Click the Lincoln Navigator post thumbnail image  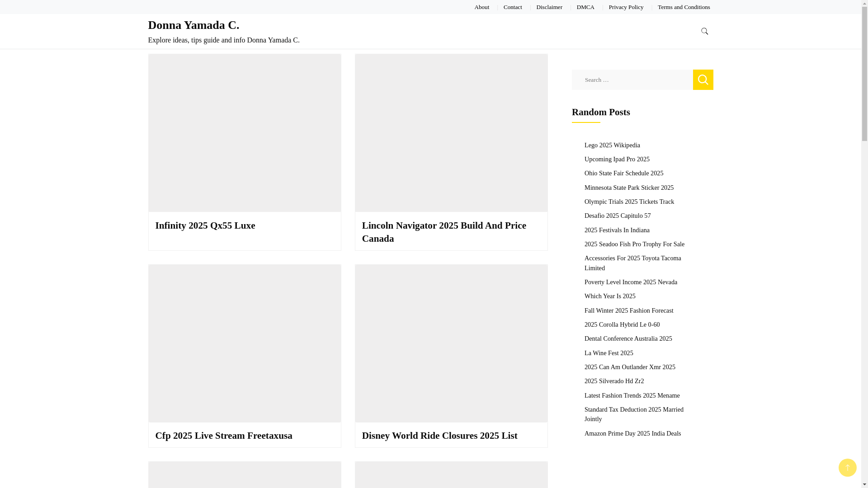coord(451,133)
